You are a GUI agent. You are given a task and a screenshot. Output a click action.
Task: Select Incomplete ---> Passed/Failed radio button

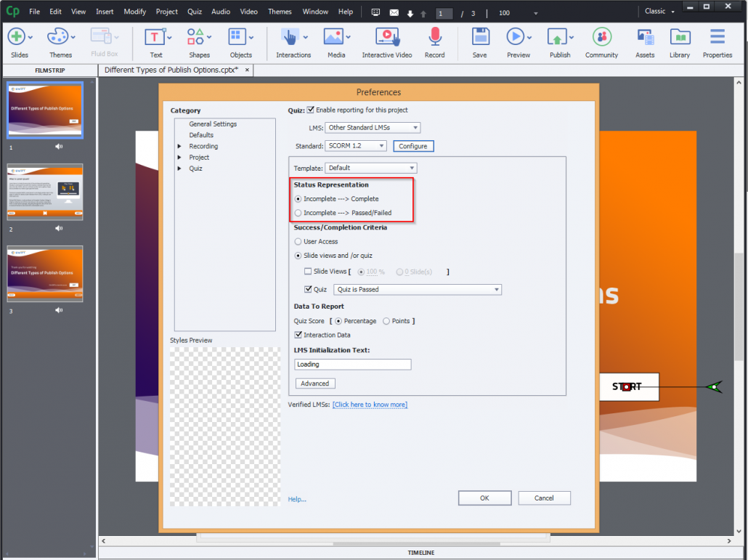click(x=297, y=213)
